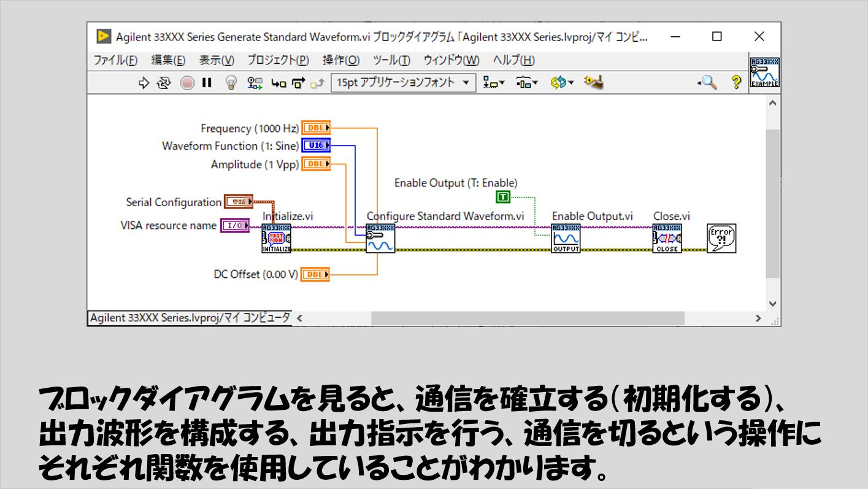Click the Amplitude (1 Vpp) label

255,164
